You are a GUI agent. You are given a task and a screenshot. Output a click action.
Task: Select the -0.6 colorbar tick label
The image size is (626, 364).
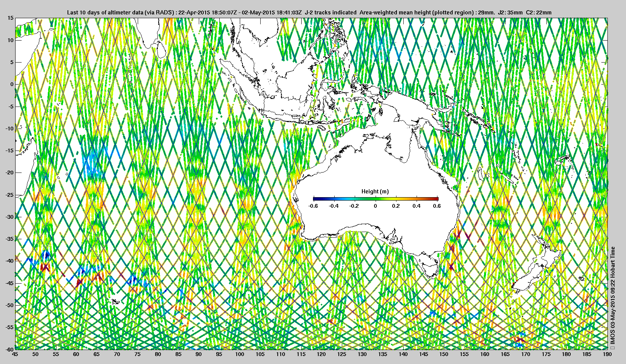[x=313, y=206]
